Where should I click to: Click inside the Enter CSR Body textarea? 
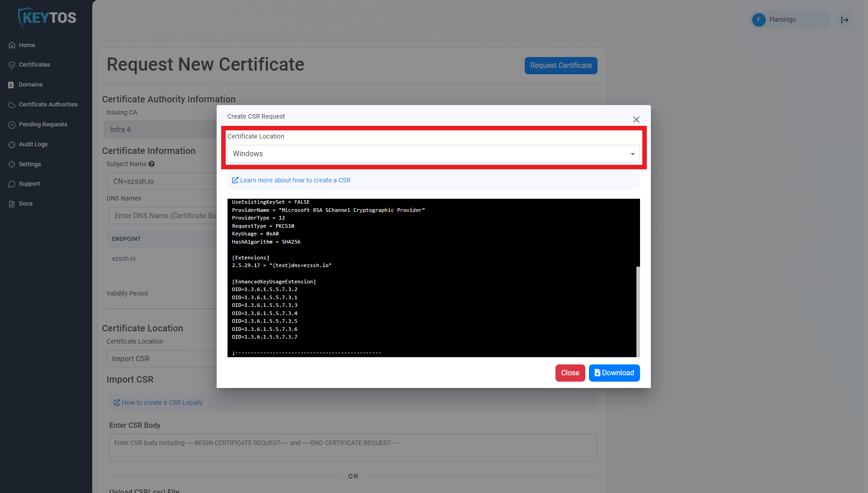[x=352, y=447]
